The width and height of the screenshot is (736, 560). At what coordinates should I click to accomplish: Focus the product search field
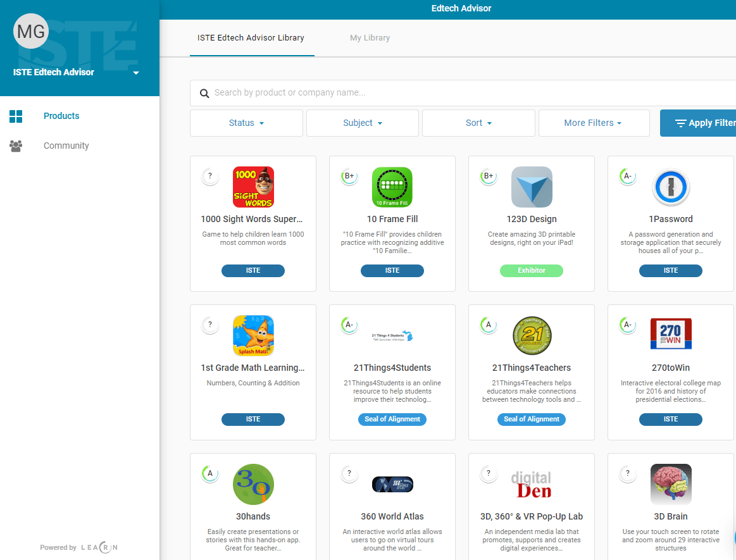pyautogui.click(x=463, y=93)
